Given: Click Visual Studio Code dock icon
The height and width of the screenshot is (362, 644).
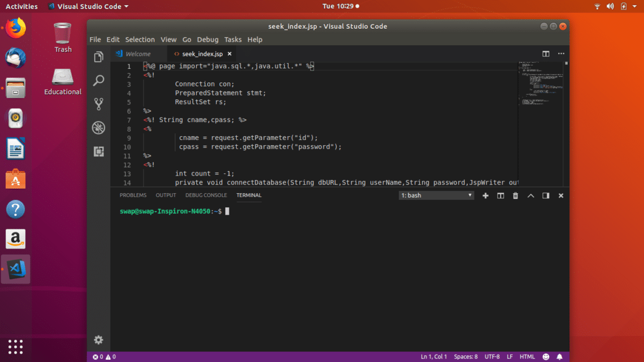Looking at the screenshot, I should tap(16, 269).
